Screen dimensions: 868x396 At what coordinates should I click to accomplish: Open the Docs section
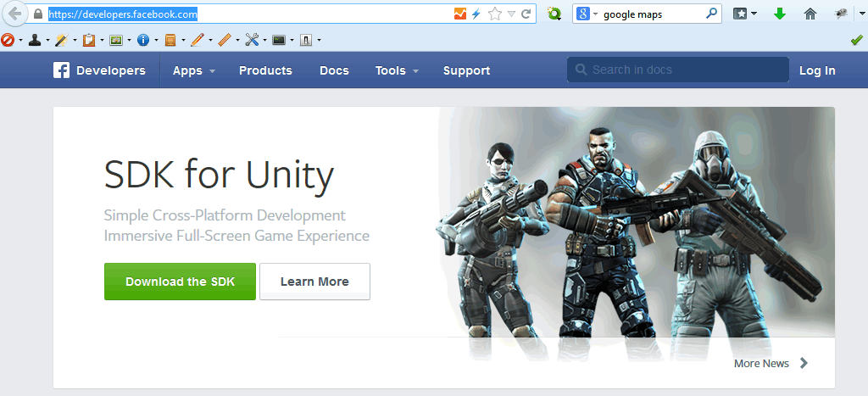click(x=334, y=70)
